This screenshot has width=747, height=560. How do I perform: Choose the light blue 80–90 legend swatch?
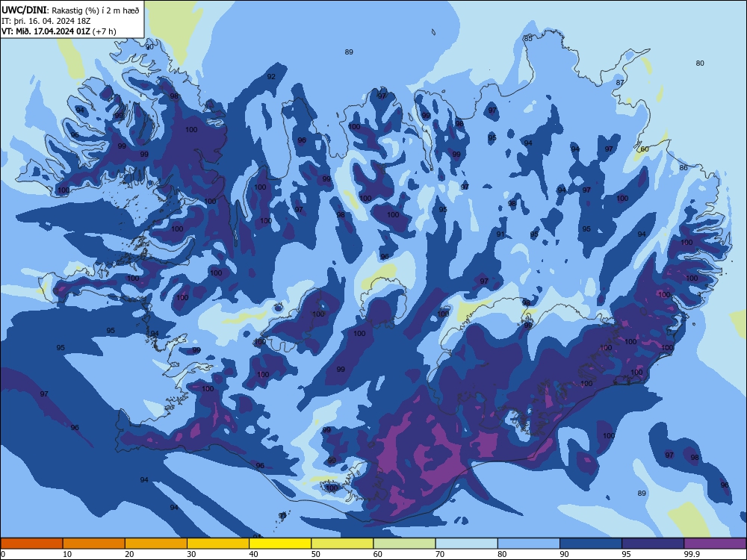tap(529, 544)
